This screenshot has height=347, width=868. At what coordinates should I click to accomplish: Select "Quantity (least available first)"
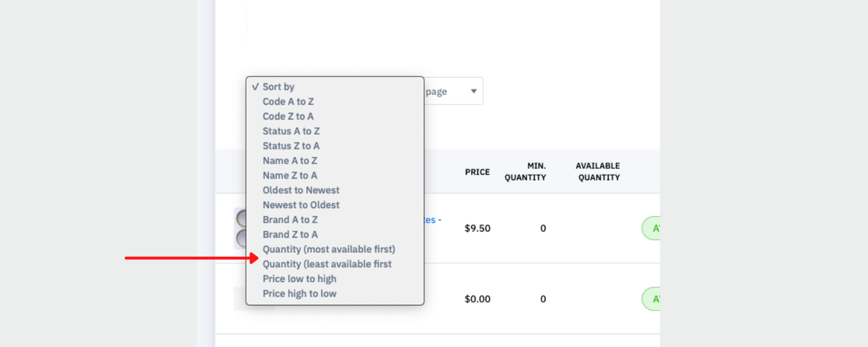(x=327, y=264)
